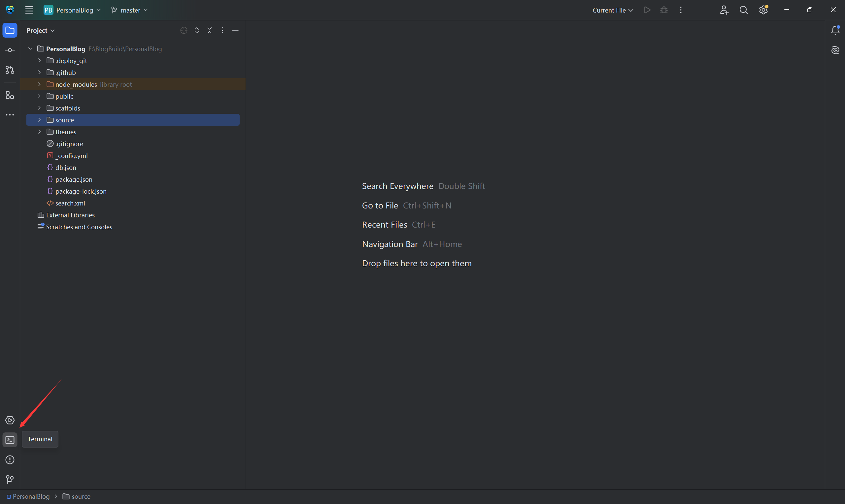Open the Pull Requests tool window
Screen dimensions: 845x504
point(10,70)
